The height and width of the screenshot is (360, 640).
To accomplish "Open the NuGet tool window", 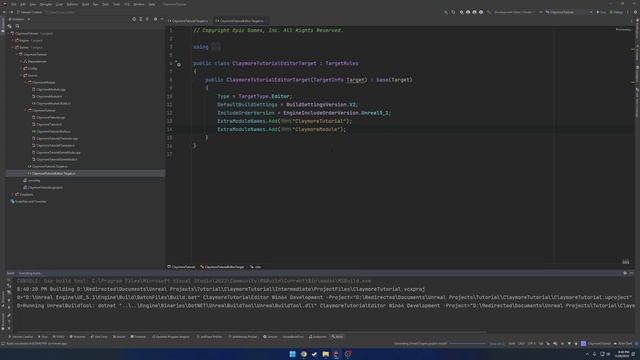I will (x=119, y=337).
